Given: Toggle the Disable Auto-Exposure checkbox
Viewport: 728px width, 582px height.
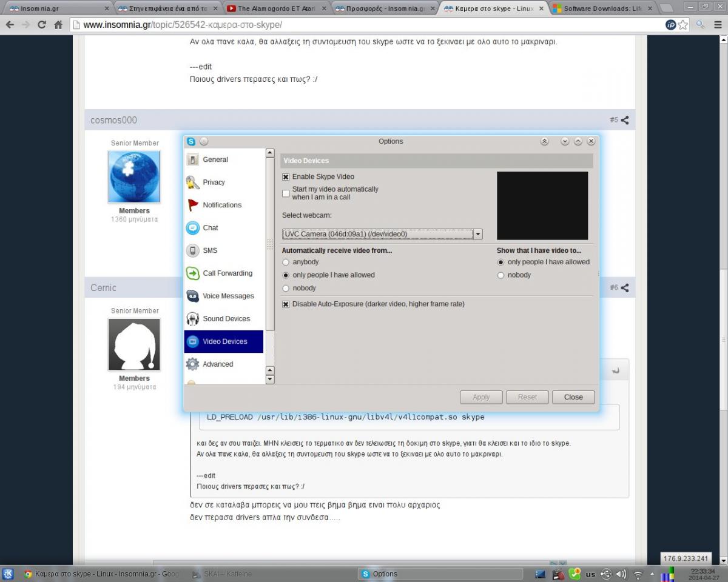Looking at the screenshot, I should [x=286, y=304].
